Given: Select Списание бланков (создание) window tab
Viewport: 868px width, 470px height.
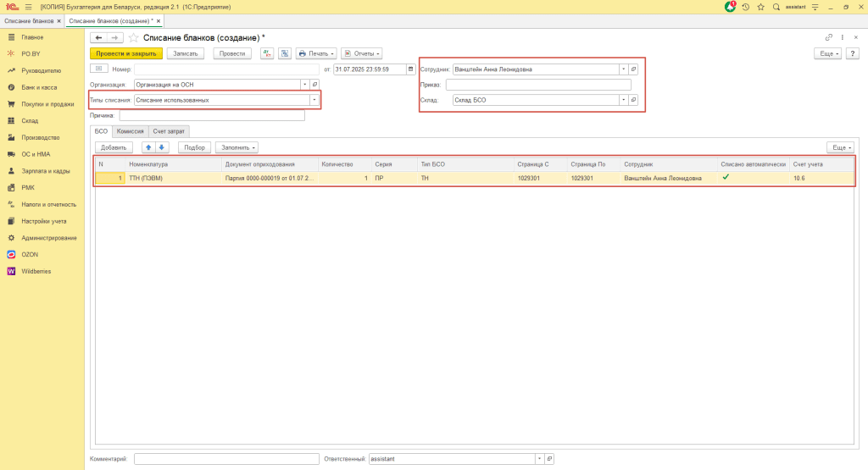Looking at the screenshot, I should (111, 21).
